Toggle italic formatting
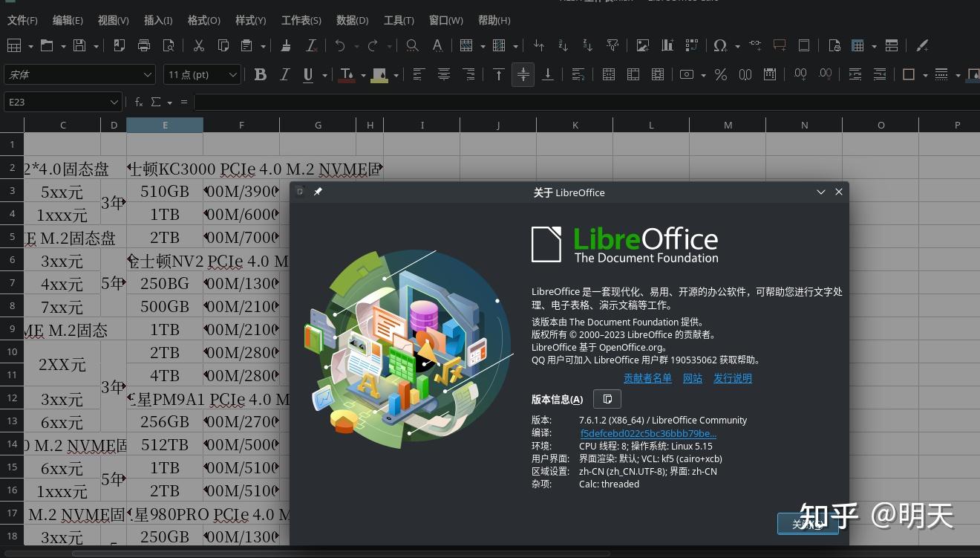The image size is (980, 558). click(284, 74)
